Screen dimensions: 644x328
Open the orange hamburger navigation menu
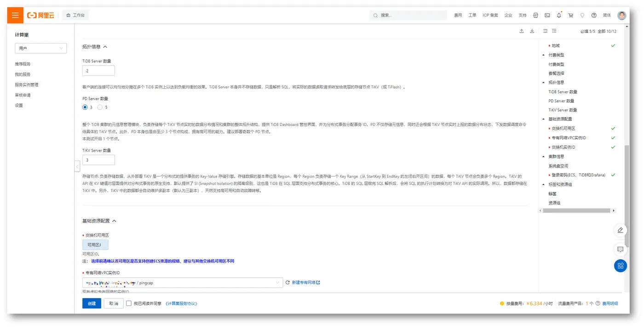click(x=15, y=15)
